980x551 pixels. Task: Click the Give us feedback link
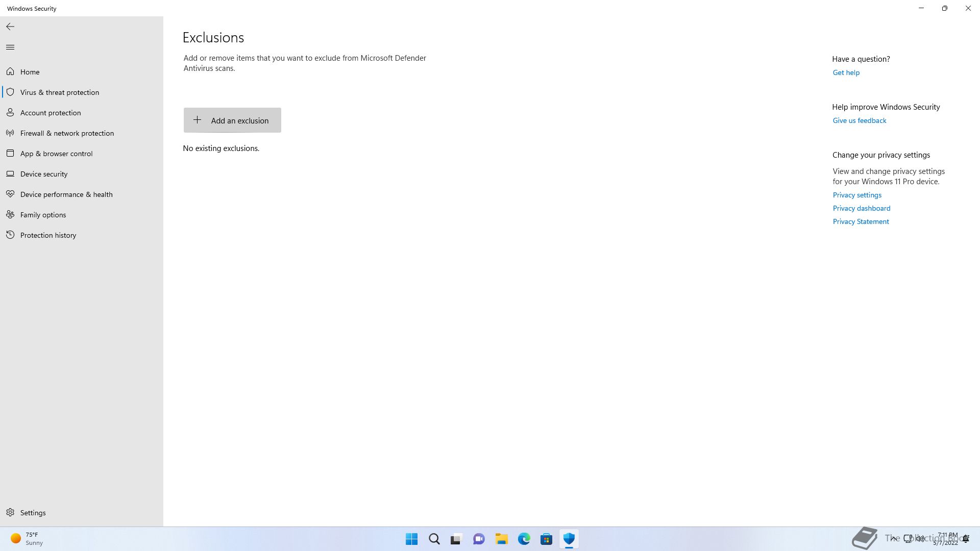click(x=859, y=120)
